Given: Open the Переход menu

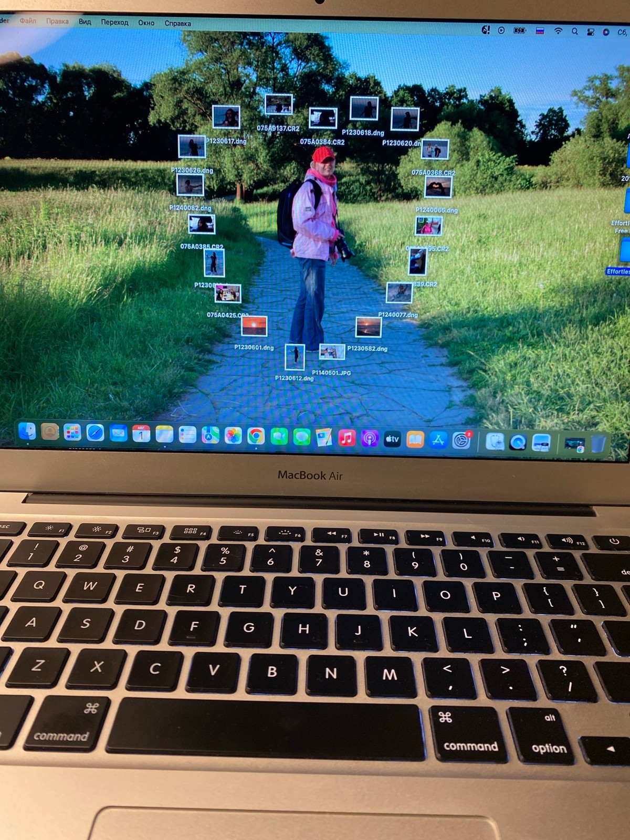Looking at the screenshot, I should tap(114, 22).
